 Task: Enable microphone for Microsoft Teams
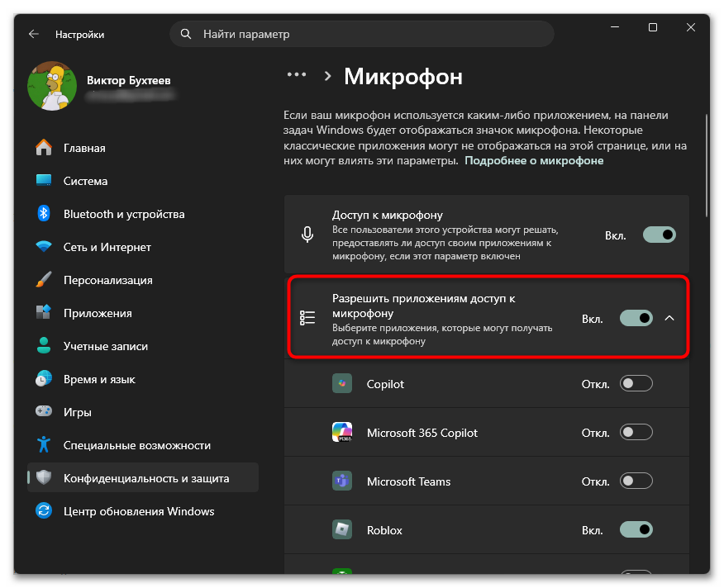point(636,481)
